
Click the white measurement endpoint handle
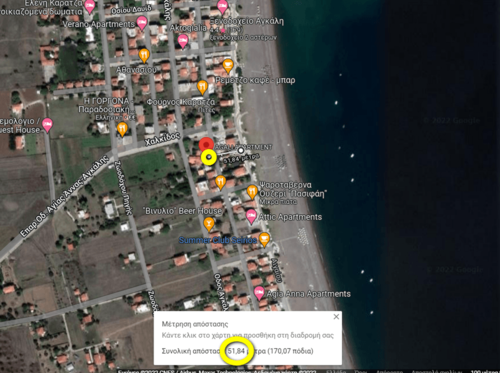(x=241, y=151)
